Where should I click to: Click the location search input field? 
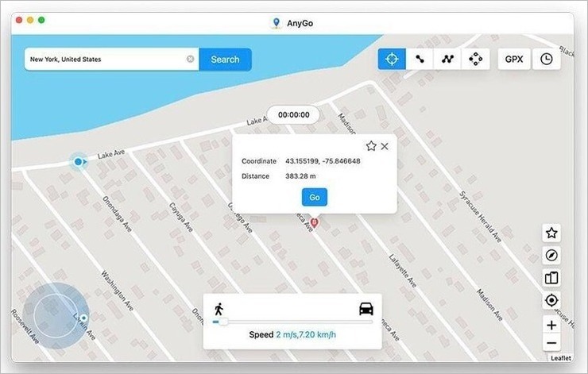tap(106, 60)
